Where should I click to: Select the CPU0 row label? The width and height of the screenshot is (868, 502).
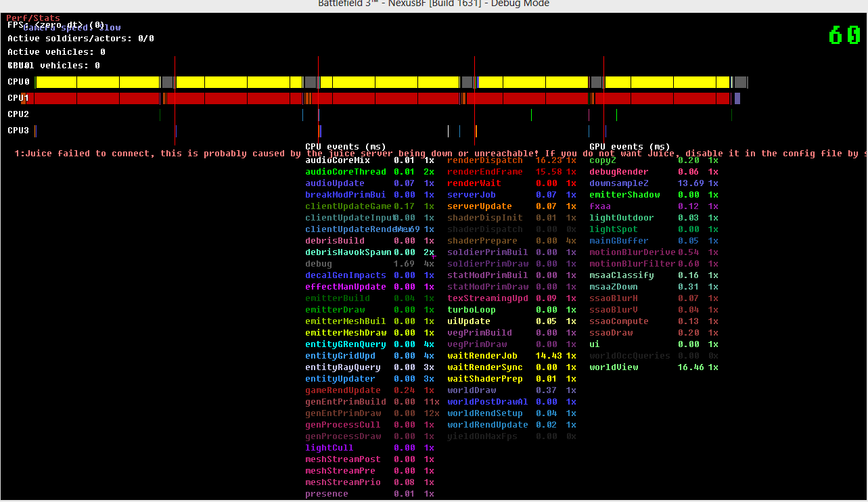point(18,82)
